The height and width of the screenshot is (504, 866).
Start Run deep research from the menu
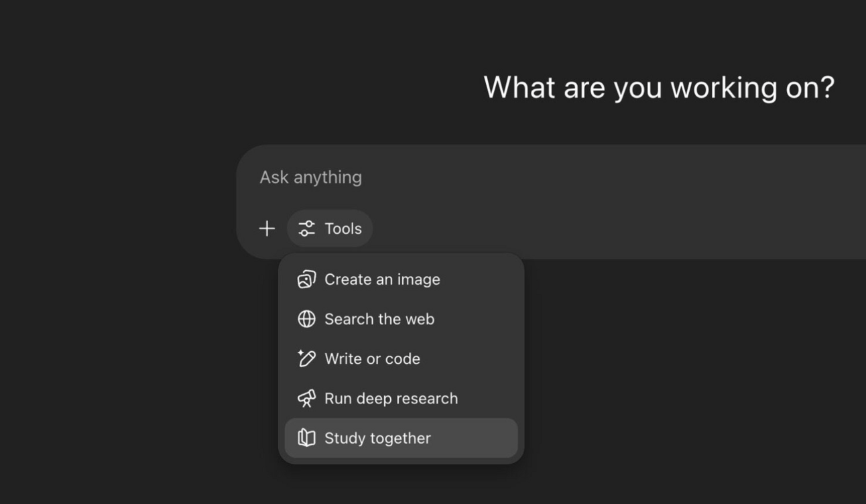pyautogui.click(x=391, y=398)
